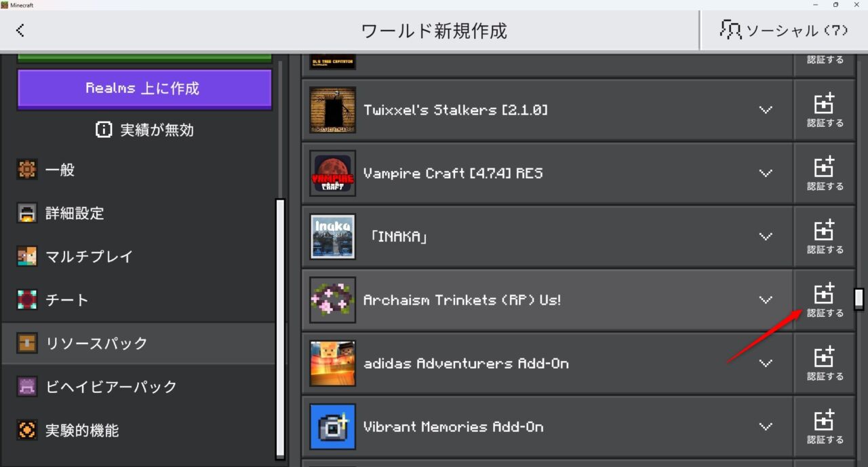Click the 「INAKA」 pack title
The height and width of the screenshot is (467, 868).
[x=399, y=237]
